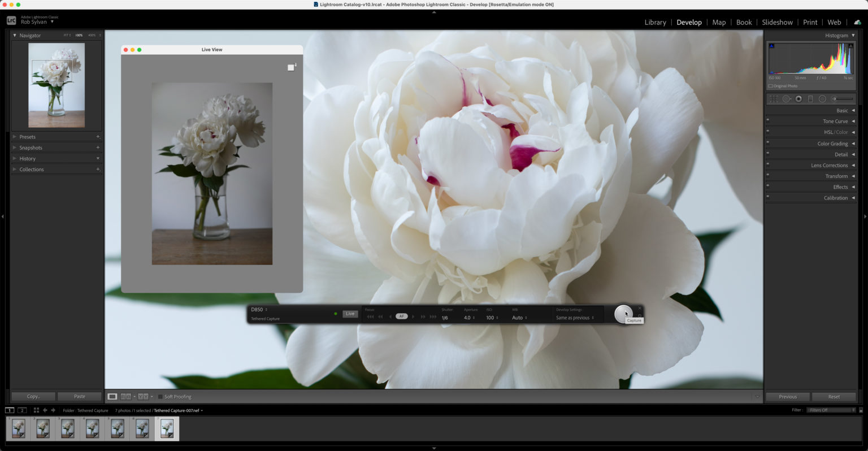The height and width of the screenshot is (451, 868).
Task: Select the last filmstrip thumbnail
Action: click(167, 428)
